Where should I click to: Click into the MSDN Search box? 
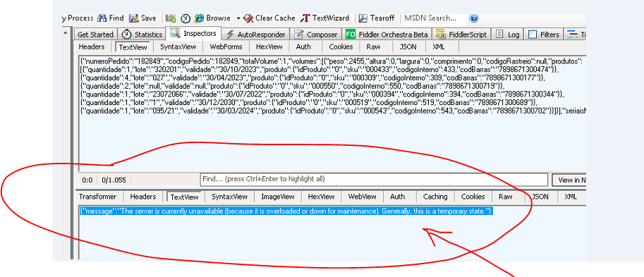(433, 18)
